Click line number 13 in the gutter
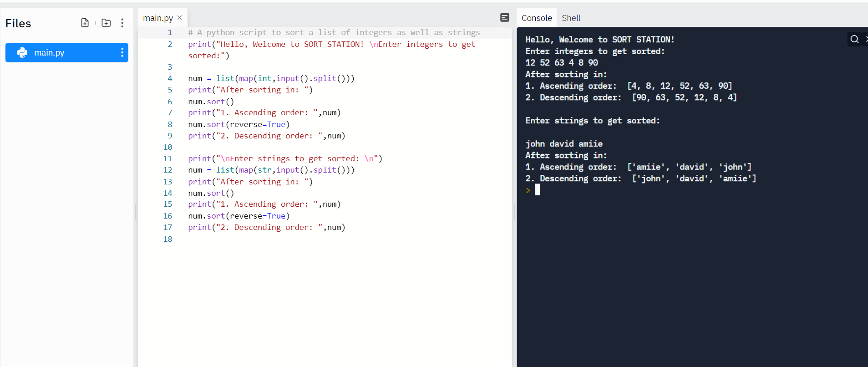 [x=168, y=182]
